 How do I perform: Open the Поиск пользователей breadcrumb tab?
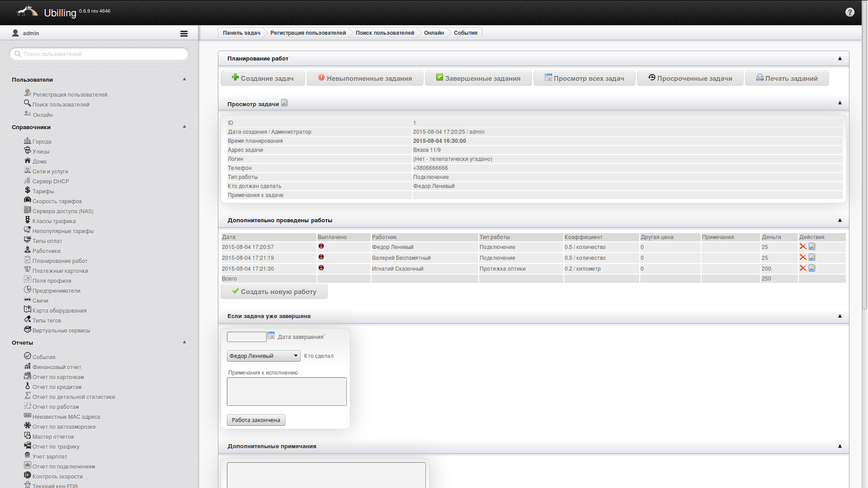coord(384,33)
